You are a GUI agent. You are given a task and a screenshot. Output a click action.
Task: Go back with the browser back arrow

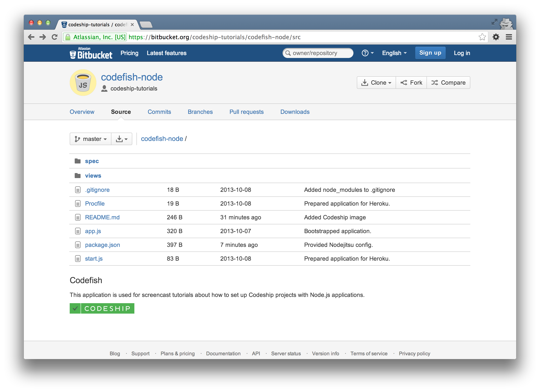31,37
